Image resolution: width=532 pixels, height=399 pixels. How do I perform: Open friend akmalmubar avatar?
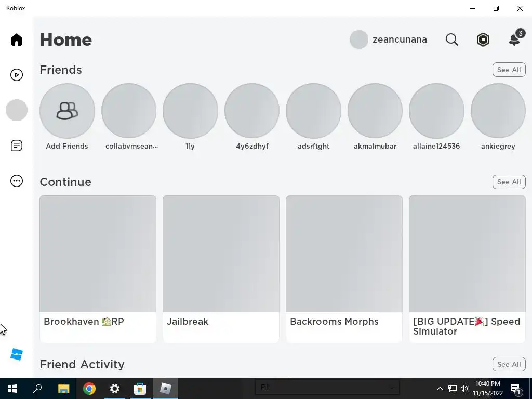click(375, 111)
